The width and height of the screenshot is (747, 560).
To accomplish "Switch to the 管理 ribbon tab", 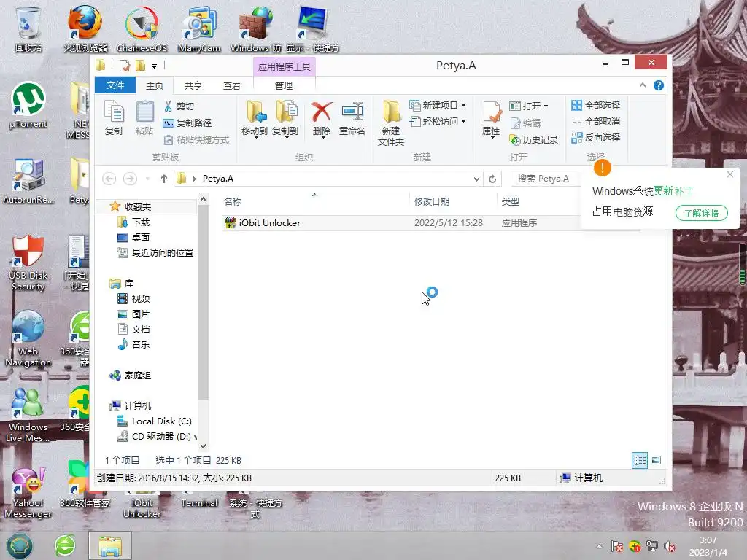I will coord(284,86).
